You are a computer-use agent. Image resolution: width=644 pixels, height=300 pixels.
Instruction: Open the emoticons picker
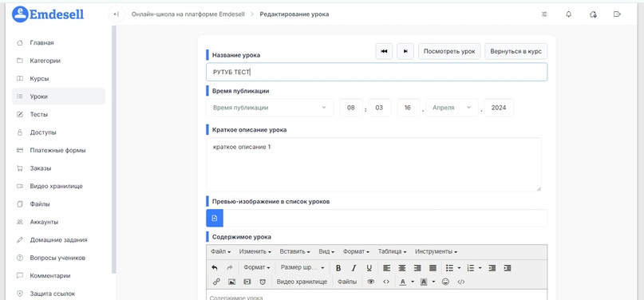445,282
